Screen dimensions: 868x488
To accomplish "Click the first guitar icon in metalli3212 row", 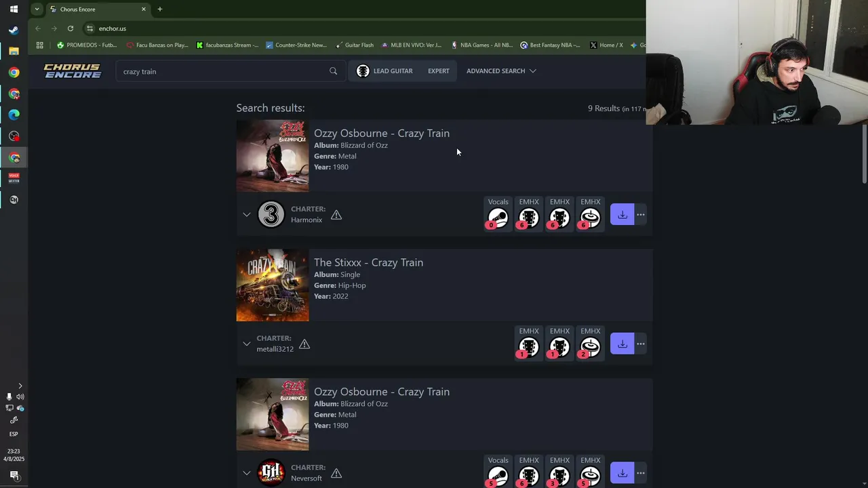I will click(x=529, y=347).
